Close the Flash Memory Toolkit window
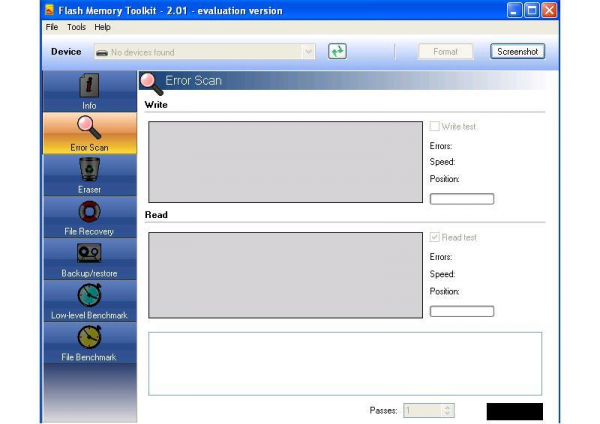600x424 pixels. pos(549,10)
